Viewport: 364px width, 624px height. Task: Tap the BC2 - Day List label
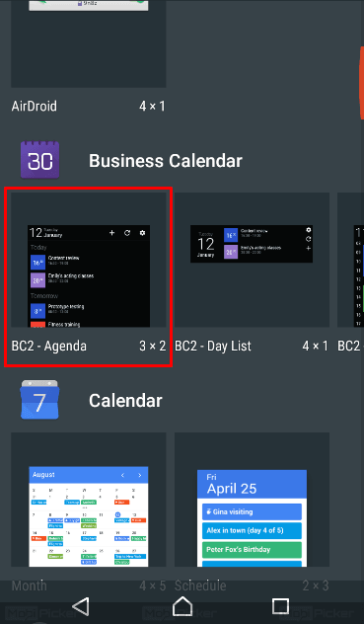pyautogui.click(x=213, y=347)
